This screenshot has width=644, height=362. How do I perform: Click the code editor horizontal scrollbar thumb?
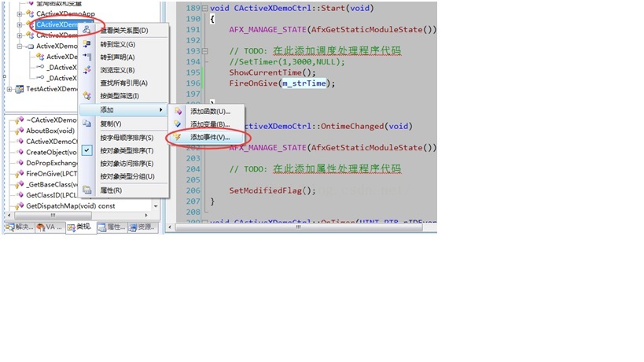click(x=299, y=227)
